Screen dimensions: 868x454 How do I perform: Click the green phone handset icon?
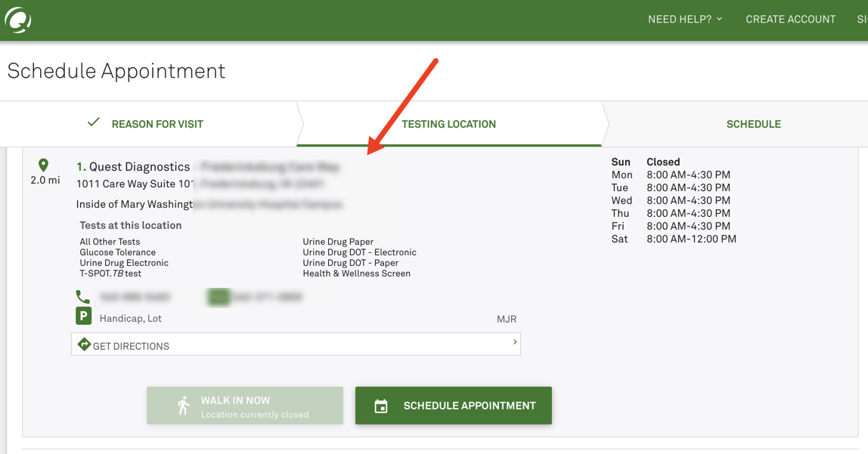pyautogui.click(x=83, y=297)
